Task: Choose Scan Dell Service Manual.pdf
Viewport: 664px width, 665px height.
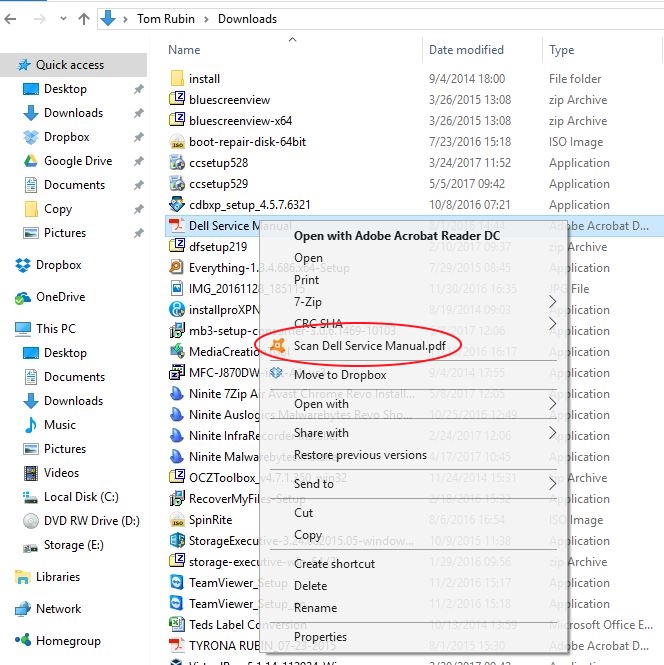Action: click(x=369, y=346)
